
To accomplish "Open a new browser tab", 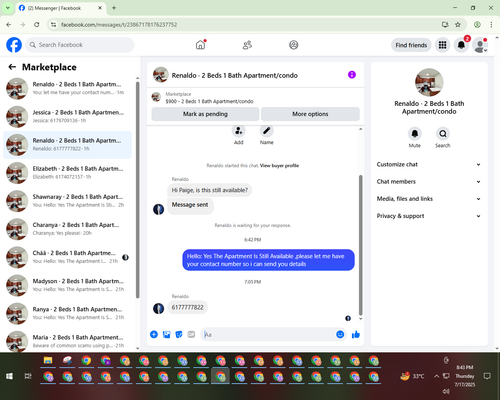I will click(x=114, y=8).
